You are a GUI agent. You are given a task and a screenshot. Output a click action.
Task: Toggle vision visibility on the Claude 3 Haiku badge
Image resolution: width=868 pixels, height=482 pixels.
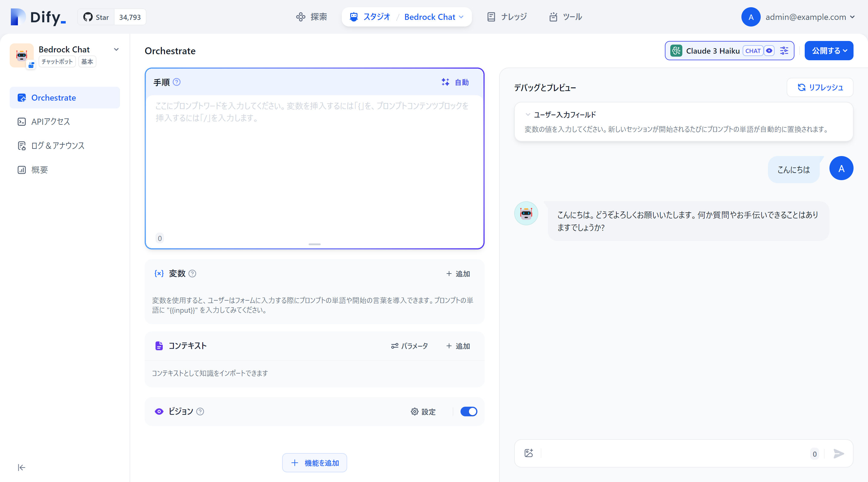point(770,51)
